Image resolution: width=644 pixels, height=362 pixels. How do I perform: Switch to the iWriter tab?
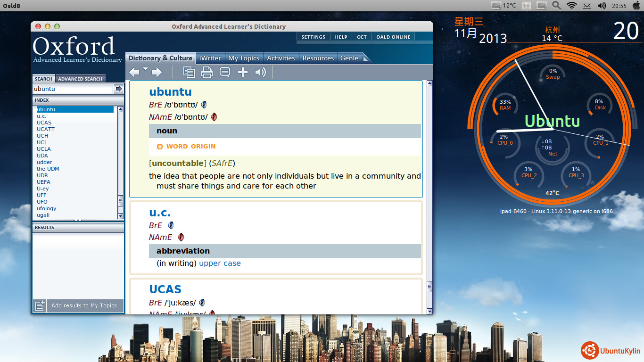click(210, 58)
